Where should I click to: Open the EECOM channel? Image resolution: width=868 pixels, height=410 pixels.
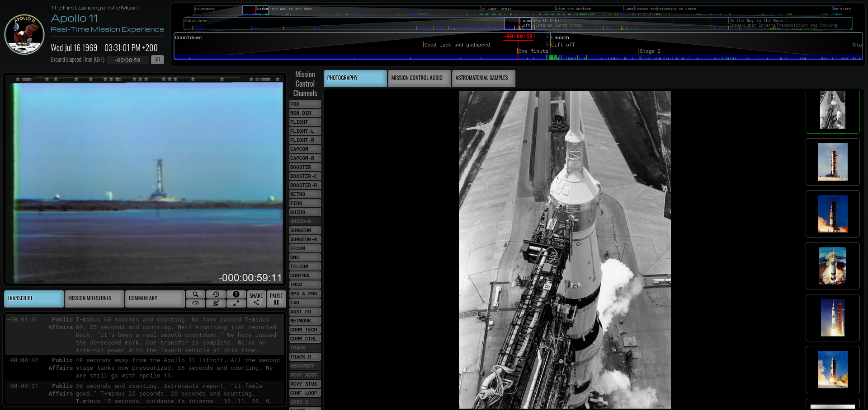305,248
